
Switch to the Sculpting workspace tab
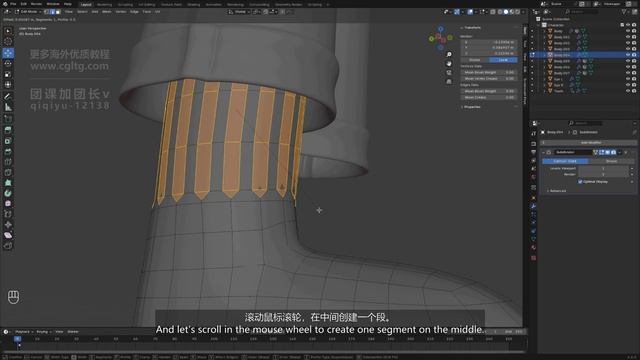coord(125,4)
